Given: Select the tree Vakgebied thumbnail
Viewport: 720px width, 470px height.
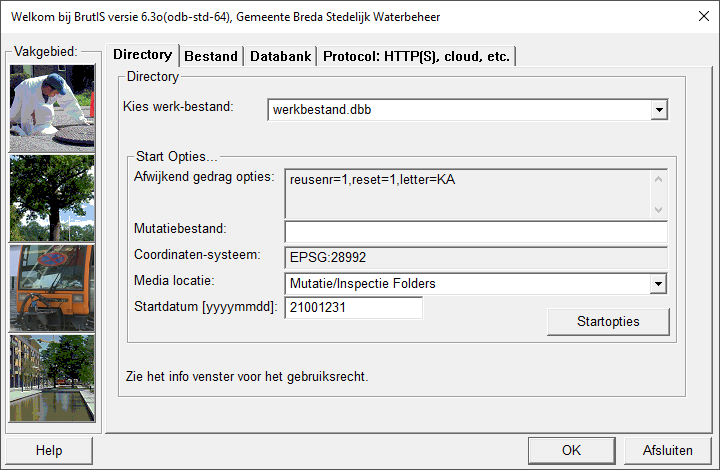Looking at the screenshot, I should 52,198.
